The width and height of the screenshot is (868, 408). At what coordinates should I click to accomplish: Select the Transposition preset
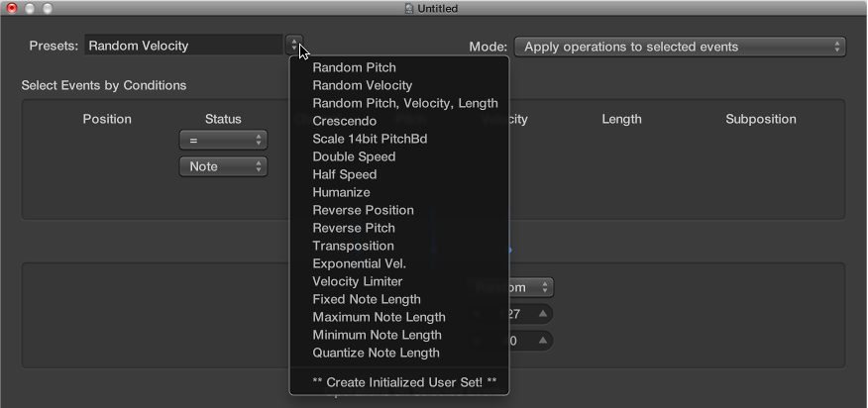point(399,246)
